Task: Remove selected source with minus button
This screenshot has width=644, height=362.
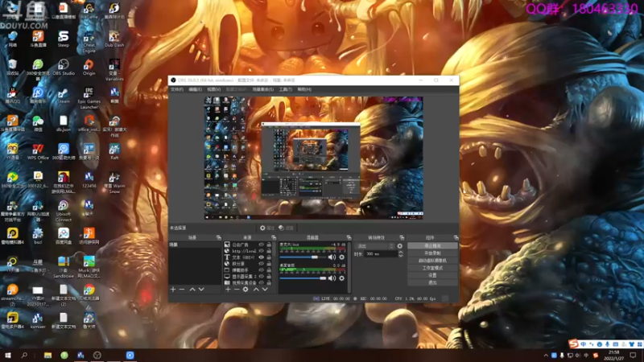Action: click(x=237, y=290)
